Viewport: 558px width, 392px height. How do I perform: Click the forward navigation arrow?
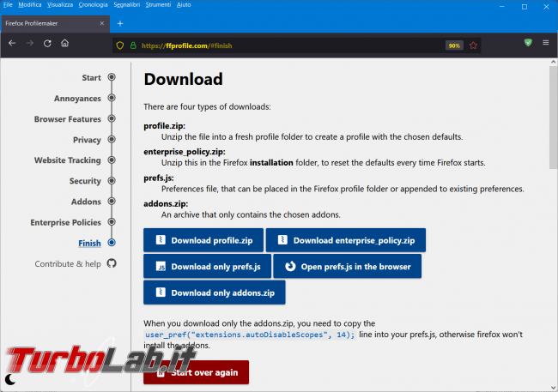coord(30,44)
